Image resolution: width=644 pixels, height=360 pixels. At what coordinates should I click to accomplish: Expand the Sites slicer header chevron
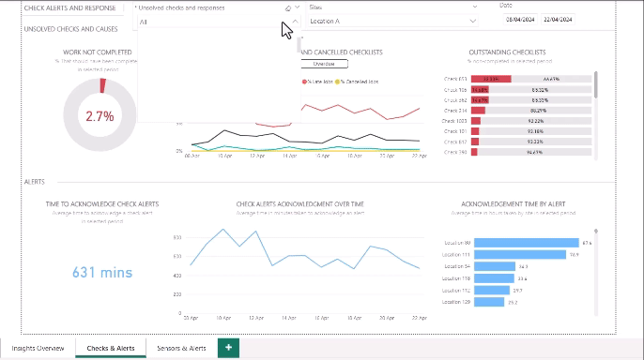point(475,7)
